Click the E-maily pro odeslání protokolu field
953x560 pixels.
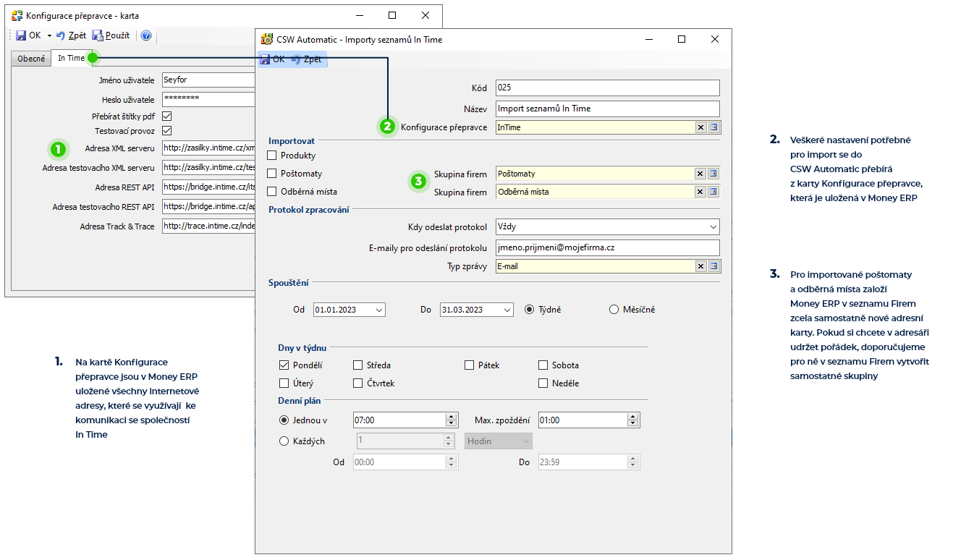tap(608, 247)
